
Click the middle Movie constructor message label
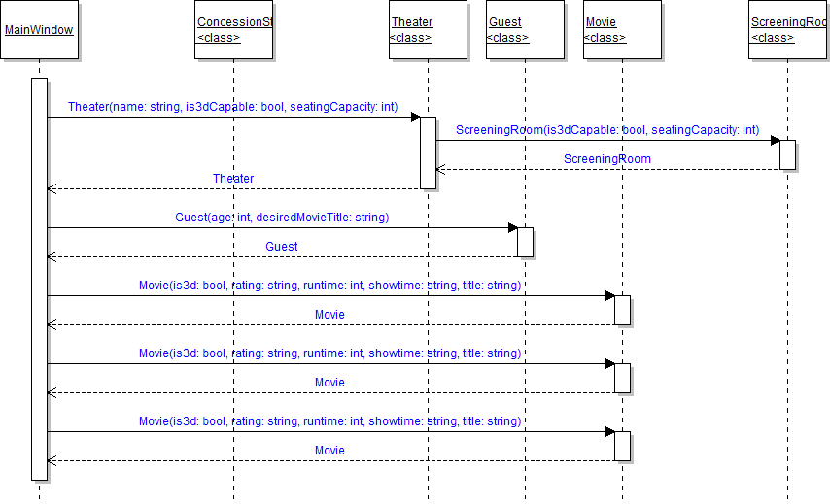coord(329,353)
